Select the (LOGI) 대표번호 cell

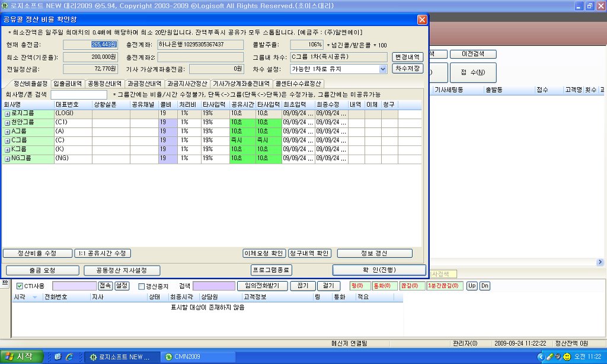pyautogui.click(x=73, y=113)
